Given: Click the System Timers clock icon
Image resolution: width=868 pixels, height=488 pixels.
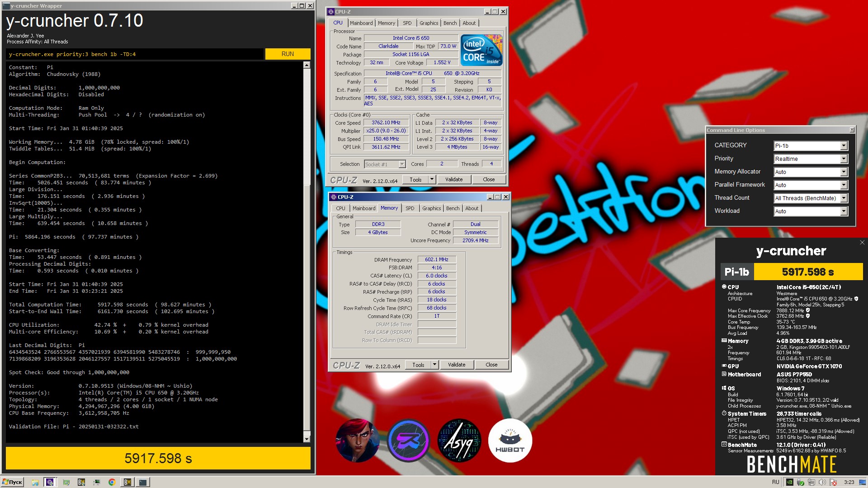Looking at the screenshot, I should point(724,413).
